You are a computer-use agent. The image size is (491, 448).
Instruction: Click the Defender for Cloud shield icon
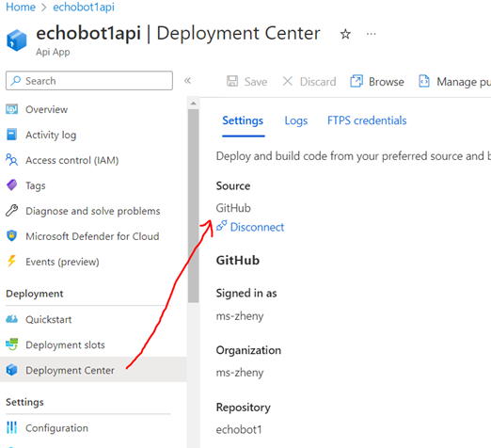pos(12,236)
